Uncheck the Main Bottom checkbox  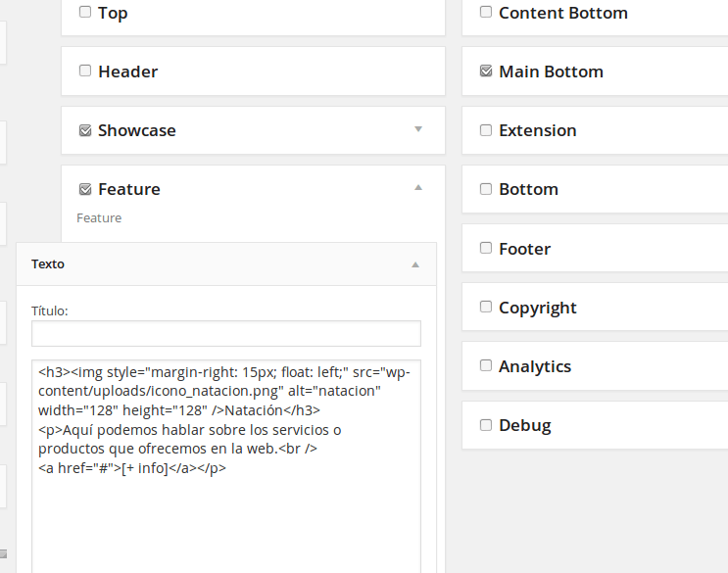[486, 71]
